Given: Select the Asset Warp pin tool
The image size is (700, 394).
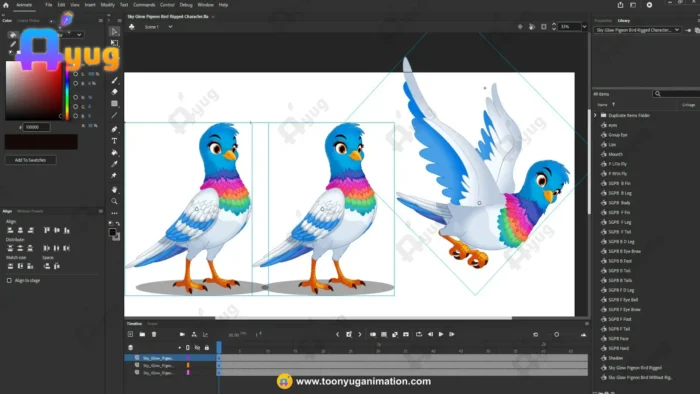Looking at the screenshot, I should [114, 175].
